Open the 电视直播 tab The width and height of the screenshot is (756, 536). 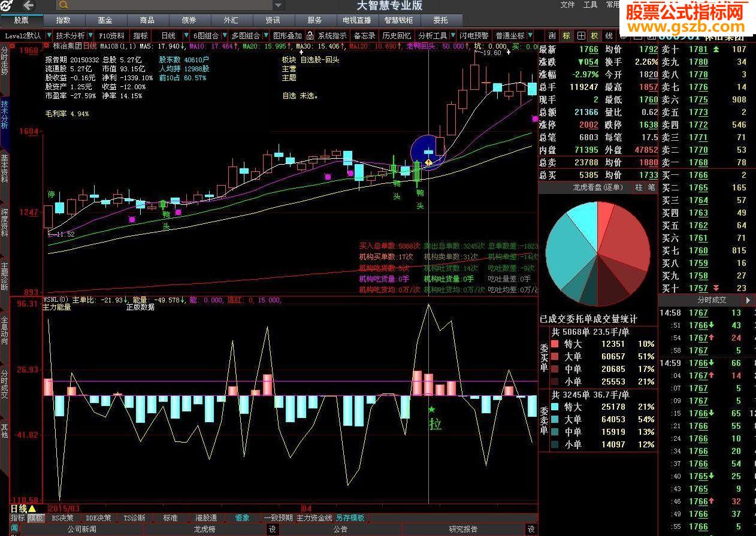356,20
